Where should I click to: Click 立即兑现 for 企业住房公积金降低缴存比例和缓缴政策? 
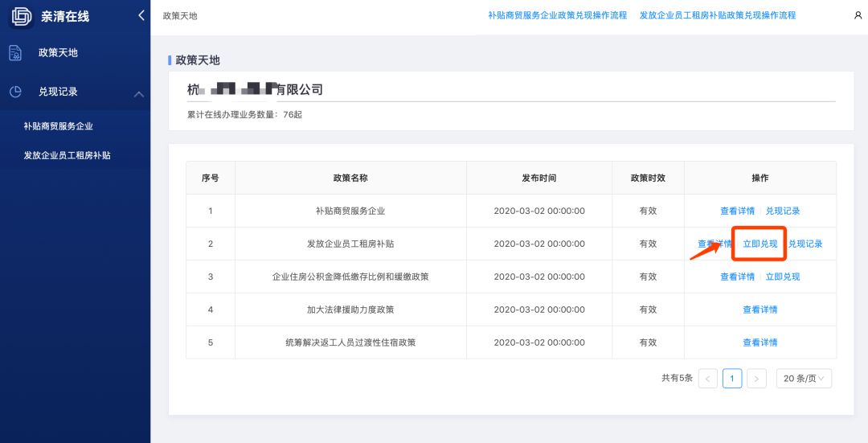tap(783, 277)
